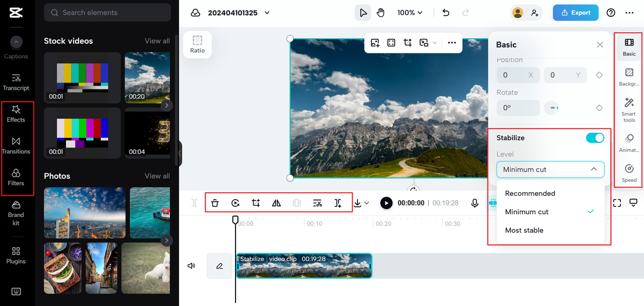This screenshot has height=306, width=644.
Task: Choose Minimum cut stabilize level
Action: (550, 212)
